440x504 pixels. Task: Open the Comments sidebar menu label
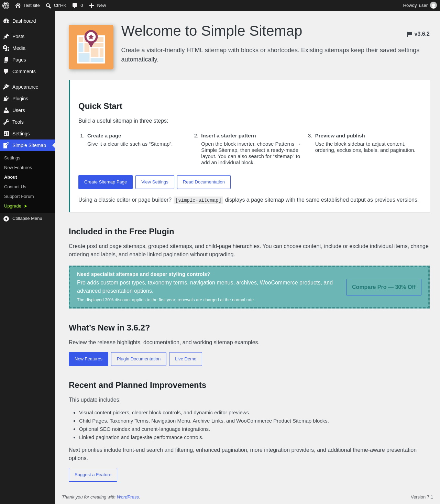24,71
